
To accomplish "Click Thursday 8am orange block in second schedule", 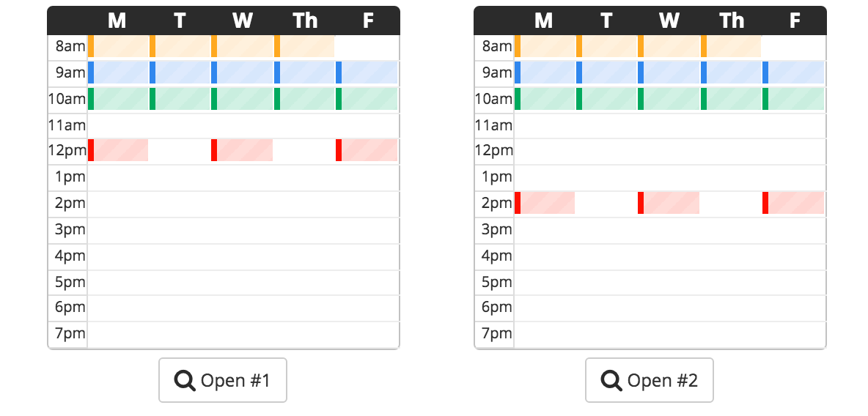I will point(731,46).
